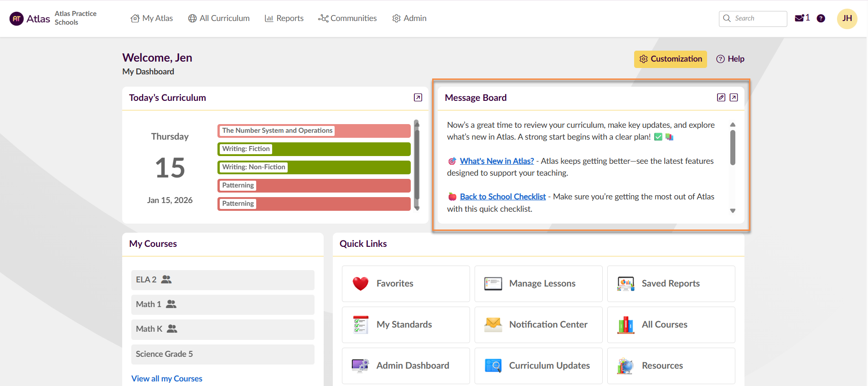The width and height of the screenshot is (868, 386).
Task: Click the JH user avatar
Action: coord(847,19)
